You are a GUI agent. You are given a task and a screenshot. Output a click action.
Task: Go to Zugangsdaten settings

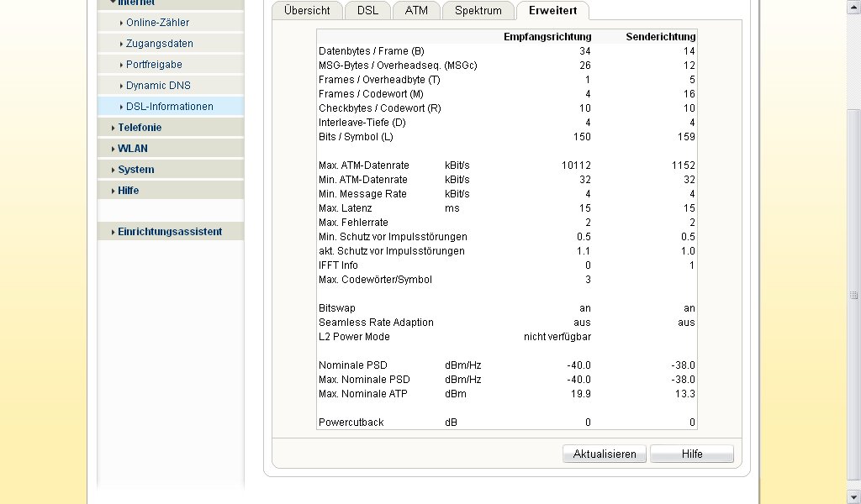tap(159, 44)
